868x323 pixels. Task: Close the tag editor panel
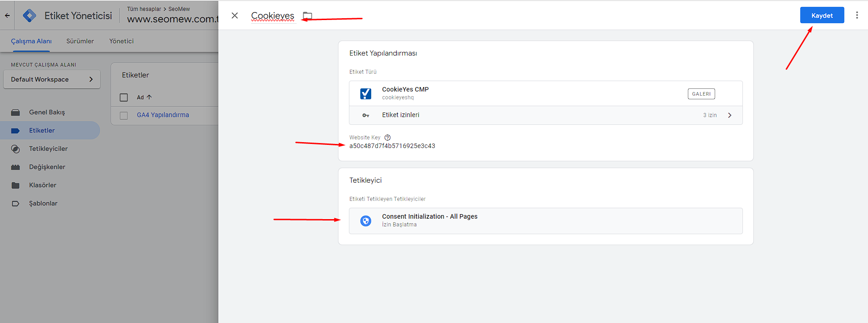(235, 15)
